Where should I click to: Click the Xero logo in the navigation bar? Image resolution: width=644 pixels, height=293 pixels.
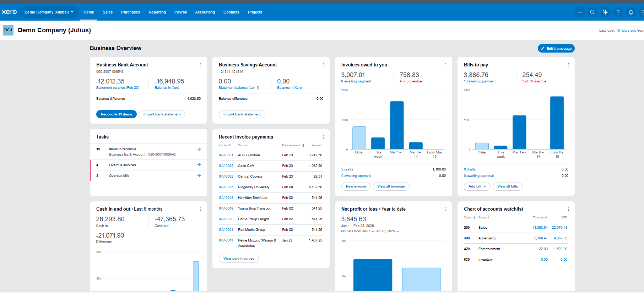coord(9,12)
